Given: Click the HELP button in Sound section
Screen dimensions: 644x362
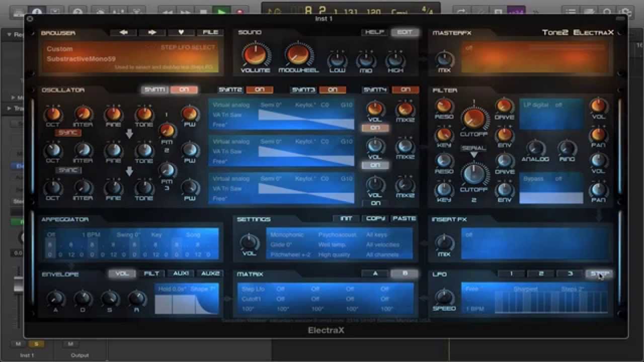Looking at the screenshot, I should pyautogui.click(x=374, y=32).
